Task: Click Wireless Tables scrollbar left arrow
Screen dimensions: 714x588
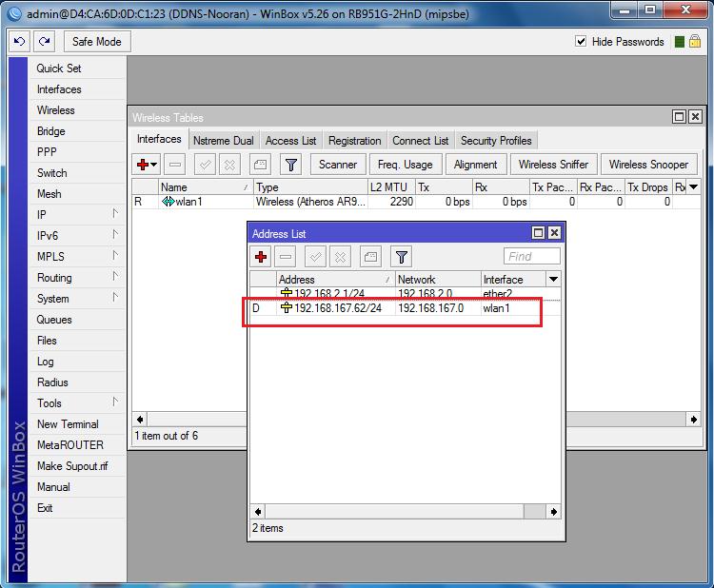Action: (140, 420)
